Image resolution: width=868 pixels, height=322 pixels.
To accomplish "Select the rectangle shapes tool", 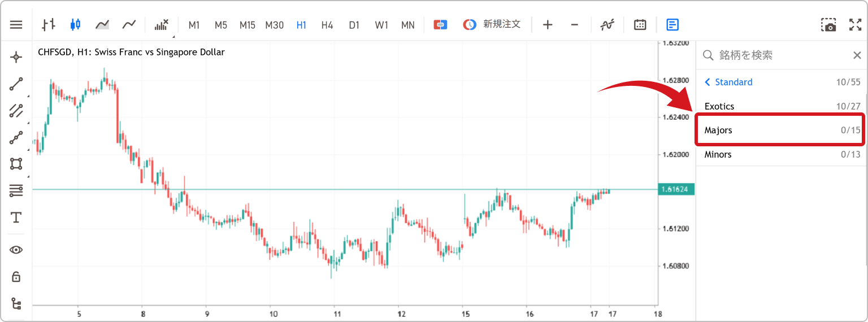I will [x=16, y=164].
